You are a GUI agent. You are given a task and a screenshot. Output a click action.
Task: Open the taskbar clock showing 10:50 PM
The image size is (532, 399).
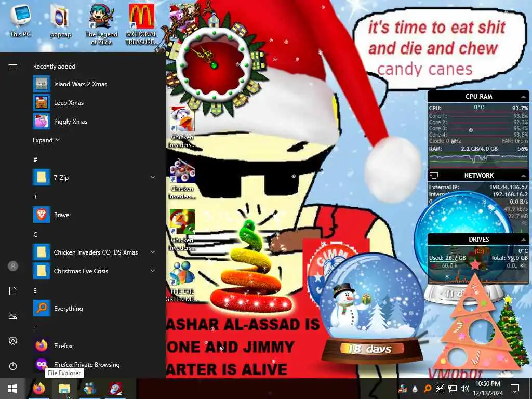coord(487,389)
